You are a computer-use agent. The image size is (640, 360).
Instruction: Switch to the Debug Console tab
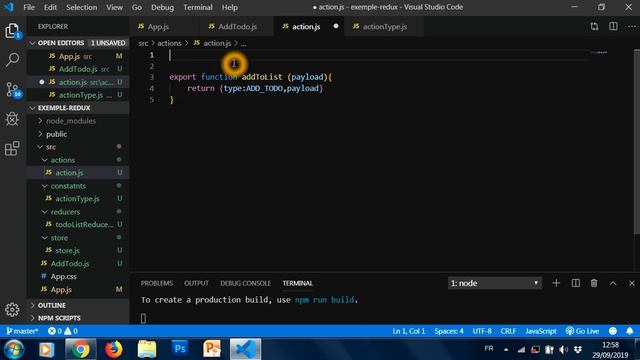[245, 283]
